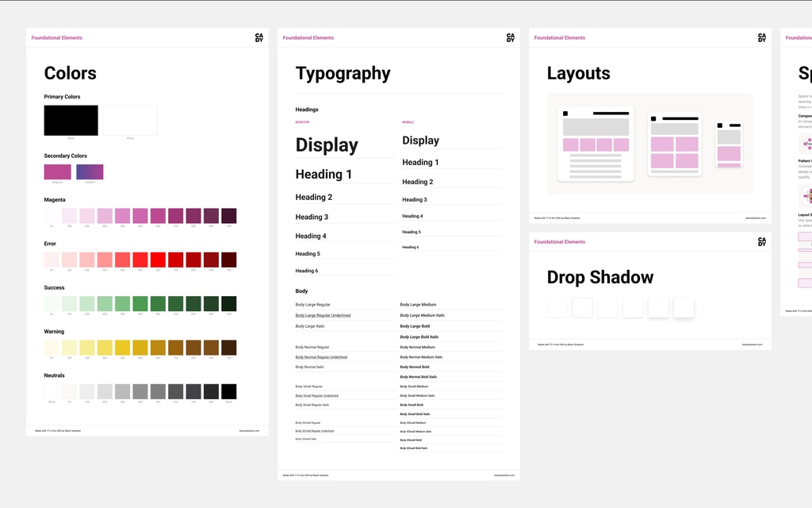This screenshot has height=508, width=812.
Task: Choose the darkest swatch in Error row
Action: pos(229,260)
